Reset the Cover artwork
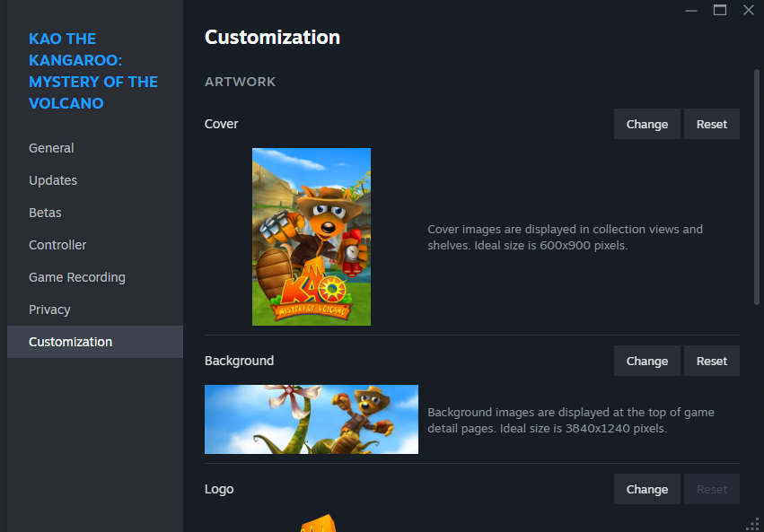 [x=711, y=124]
